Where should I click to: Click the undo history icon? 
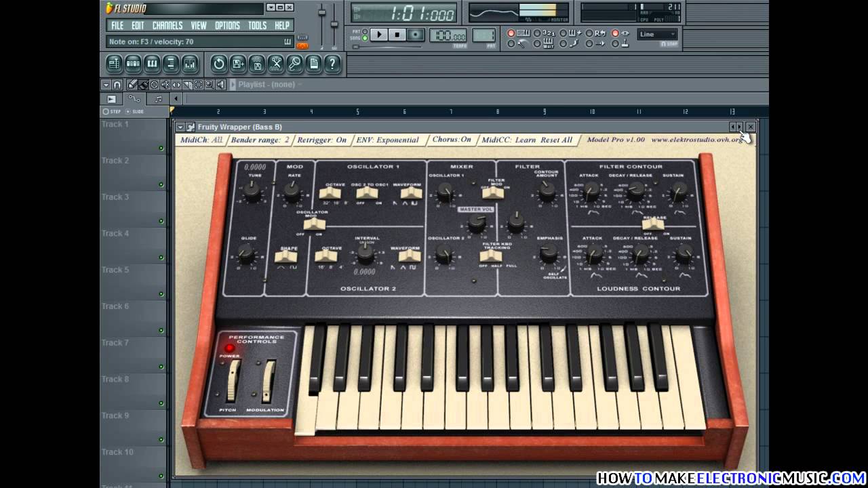pyautogui.click(x=218, y=64)
